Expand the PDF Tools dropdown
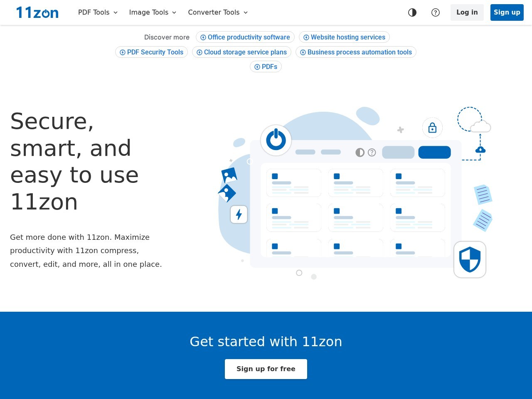The width and height of the screenshot is (532, 399). pos(98,12)
